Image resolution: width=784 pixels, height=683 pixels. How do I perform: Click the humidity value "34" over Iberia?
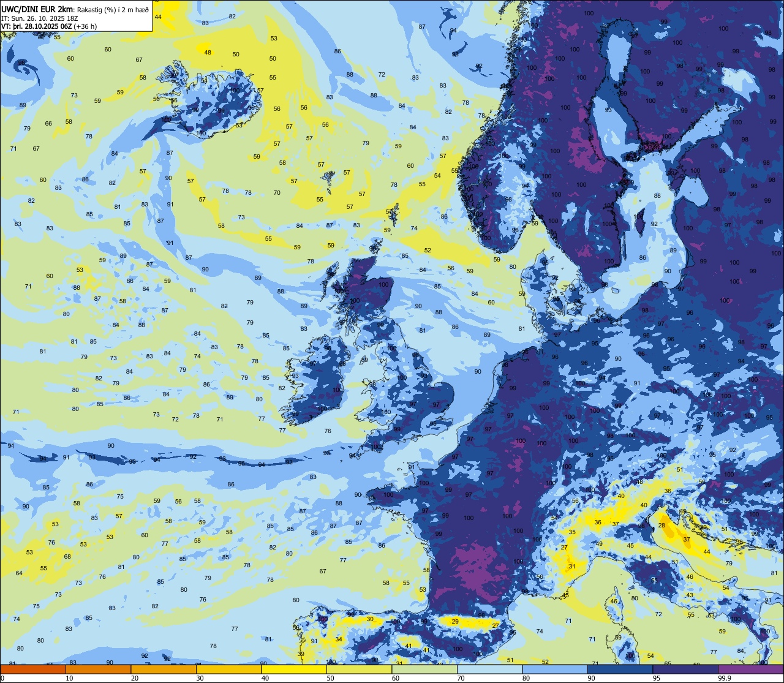click(339, 639)
